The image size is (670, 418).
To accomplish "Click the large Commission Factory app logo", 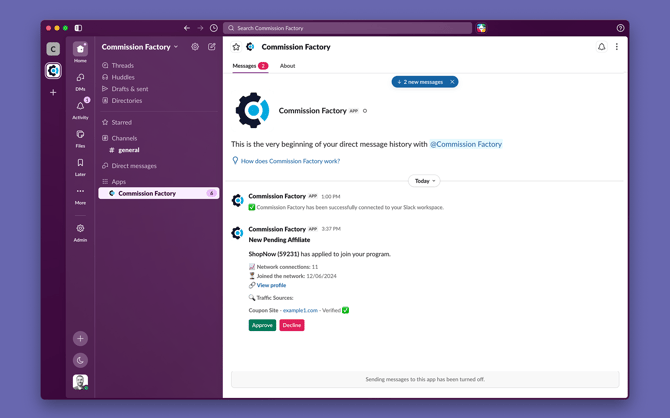I will [253, 110].
